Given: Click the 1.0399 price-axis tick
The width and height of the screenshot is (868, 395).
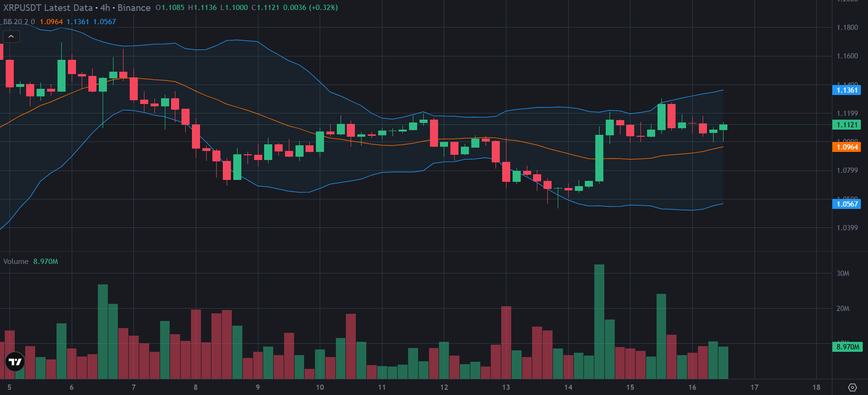Looking at the screenshot, I should 847,228.
